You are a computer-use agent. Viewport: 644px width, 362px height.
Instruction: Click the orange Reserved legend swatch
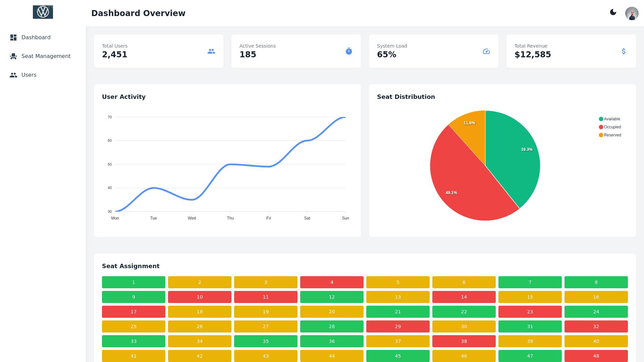(x=601, y=135)
